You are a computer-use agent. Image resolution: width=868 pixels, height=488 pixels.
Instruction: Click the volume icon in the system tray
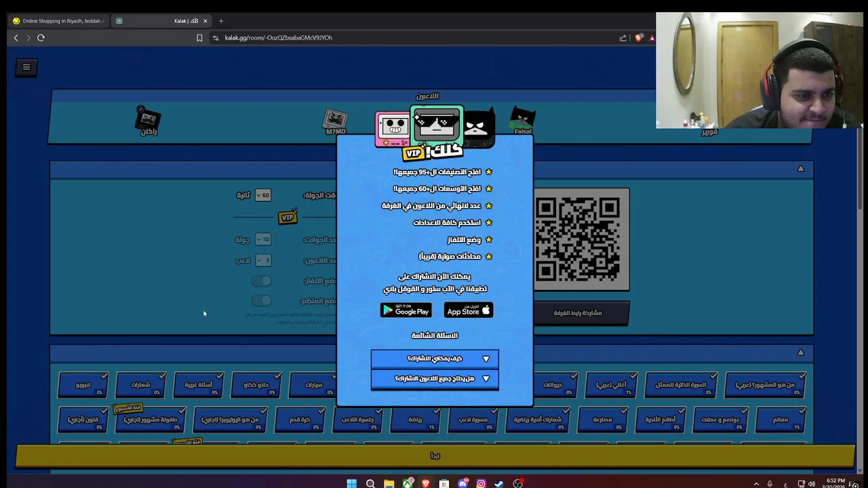(x=812, y=484)
